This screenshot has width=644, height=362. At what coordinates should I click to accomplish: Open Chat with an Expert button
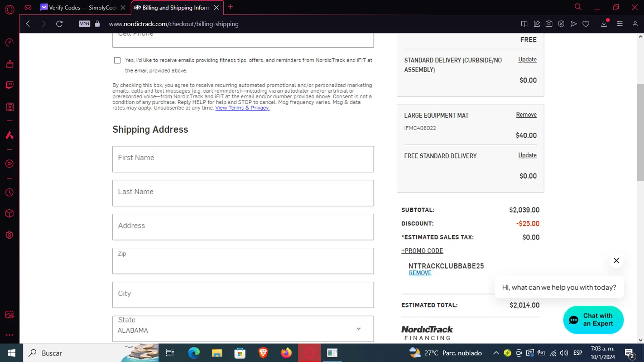(x=593, y=320)
